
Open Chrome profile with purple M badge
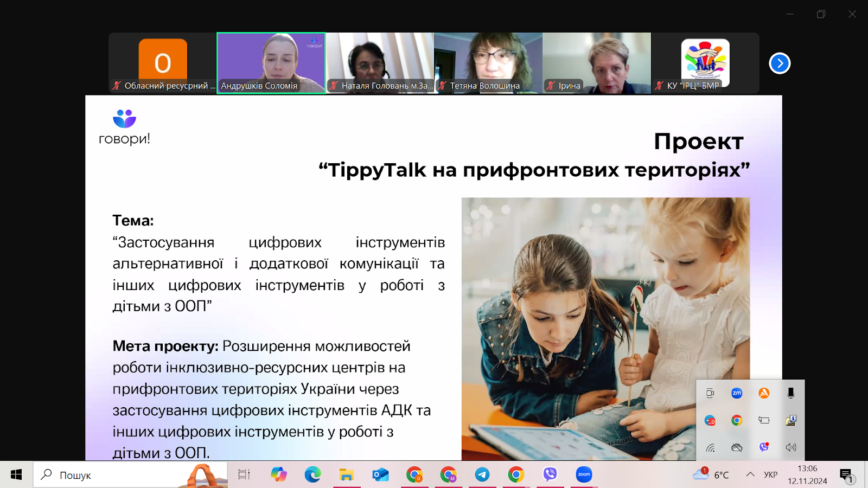pos(448,475)
